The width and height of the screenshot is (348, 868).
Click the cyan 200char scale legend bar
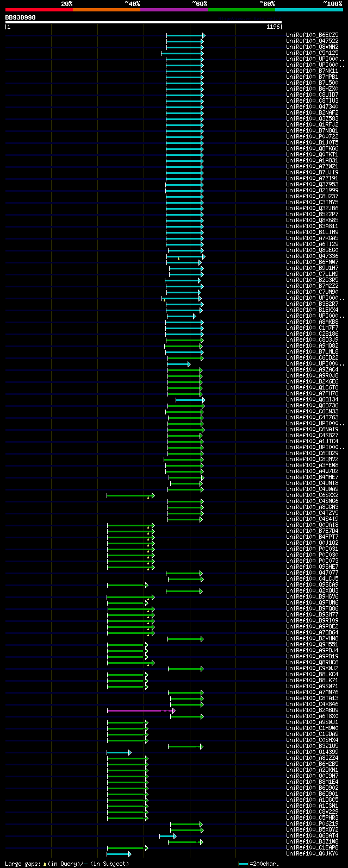coord(243,864)
